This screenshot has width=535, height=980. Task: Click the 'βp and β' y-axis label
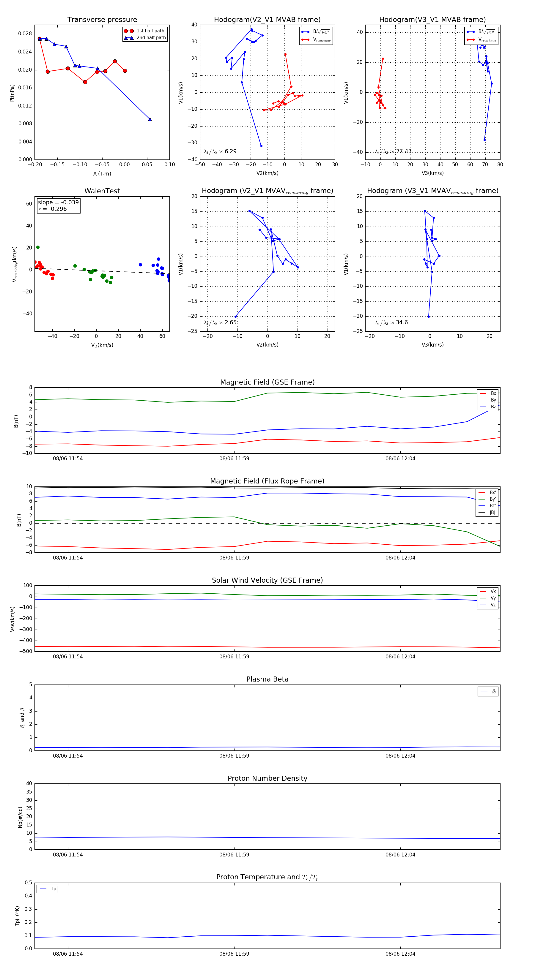click(22, 718)
